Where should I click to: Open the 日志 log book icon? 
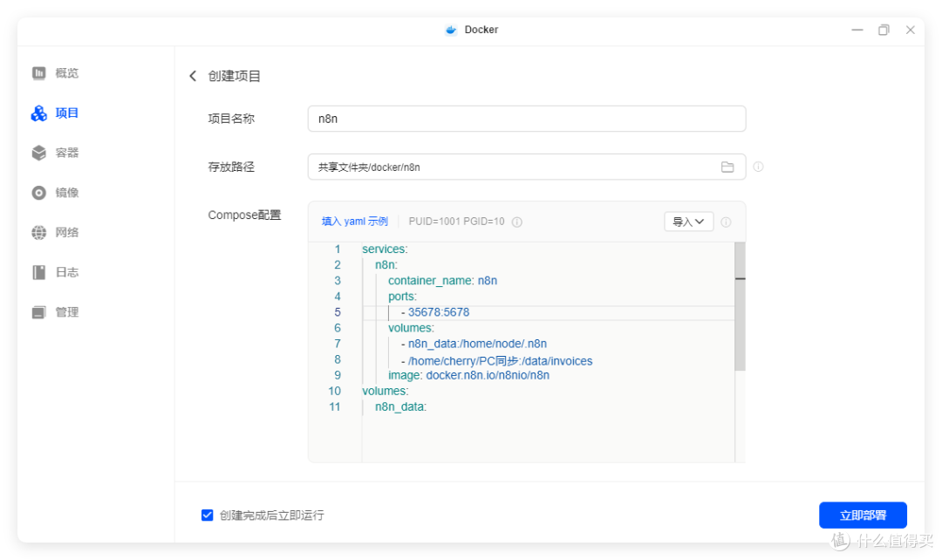(x=39, y=272)
